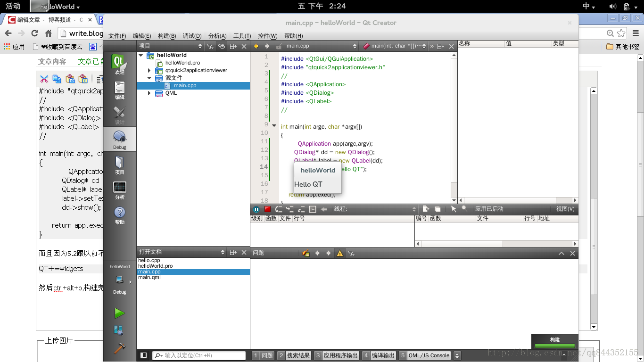This screenshot has width=644, height=362.
Task: Show the 应用程序输出 output pane
Action: click(x=337, y=355)
